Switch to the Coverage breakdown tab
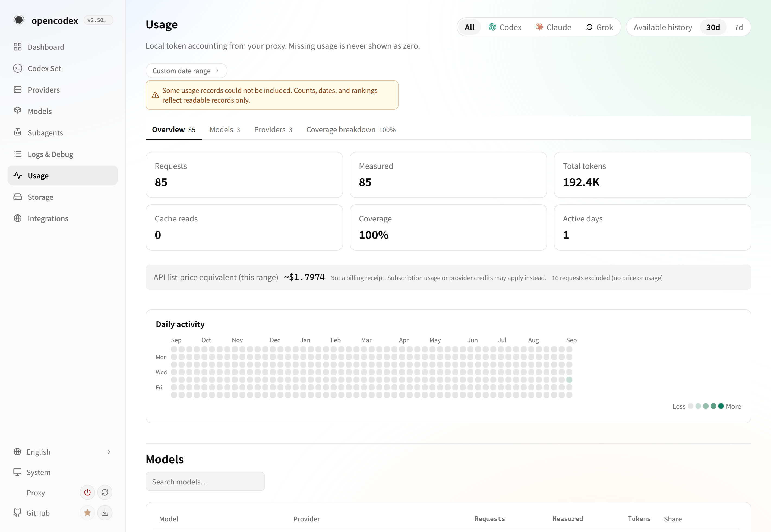This screenshot has width=771, height=532. coord(351,129)
